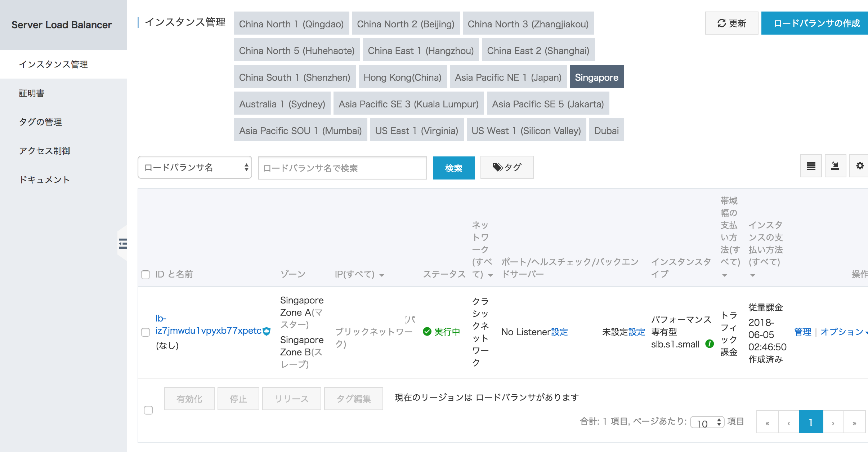Switch to China East 1 (Hangzhou) region
Viewport: 868px width, 452px height.
pyautogui.click(x=421, y=50)
